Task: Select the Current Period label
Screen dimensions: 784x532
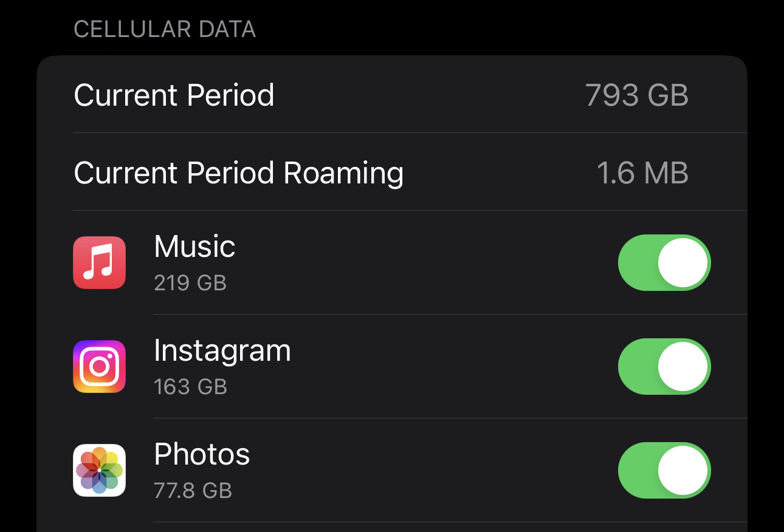Action: click(x=174, y=95)
